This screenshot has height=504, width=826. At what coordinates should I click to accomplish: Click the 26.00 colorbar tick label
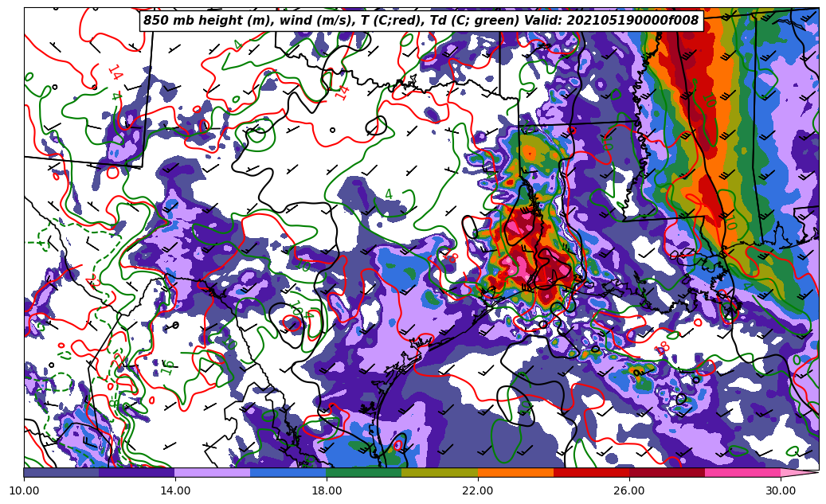coord(629,490)
